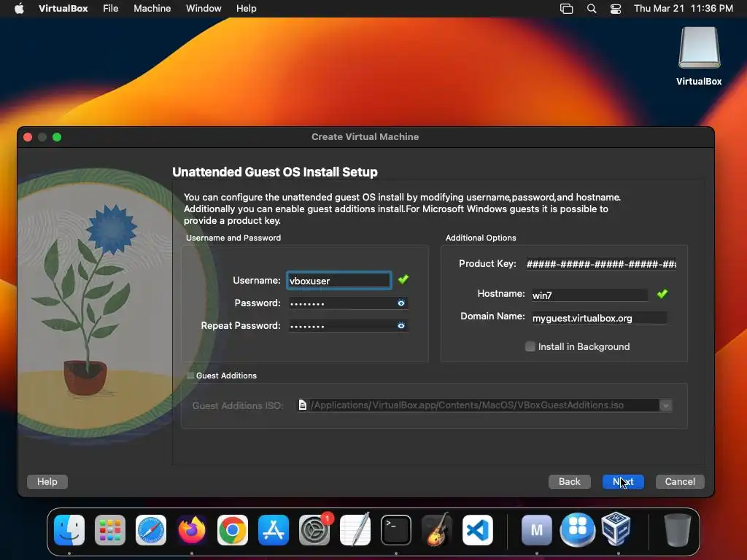Close the Create Virtual Machine window
Viewport: 747px width, 560px height.
28,137
